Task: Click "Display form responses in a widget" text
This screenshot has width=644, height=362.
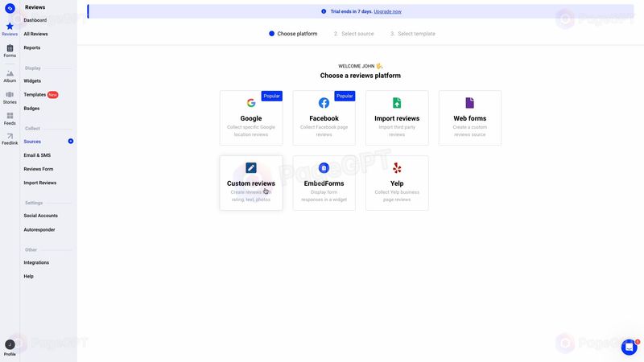Action: click(x=324, y=195)
